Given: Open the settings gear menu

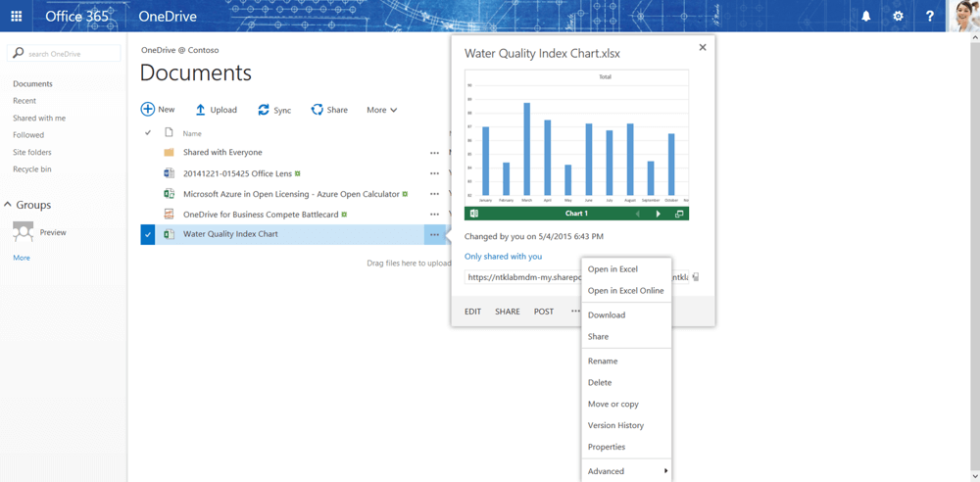Looking at the screenshot, I should coord(898,16).
